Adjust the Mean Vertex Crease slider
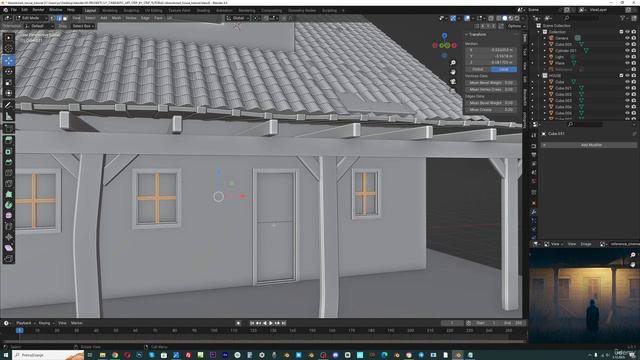640x360 pixels. 491,89
